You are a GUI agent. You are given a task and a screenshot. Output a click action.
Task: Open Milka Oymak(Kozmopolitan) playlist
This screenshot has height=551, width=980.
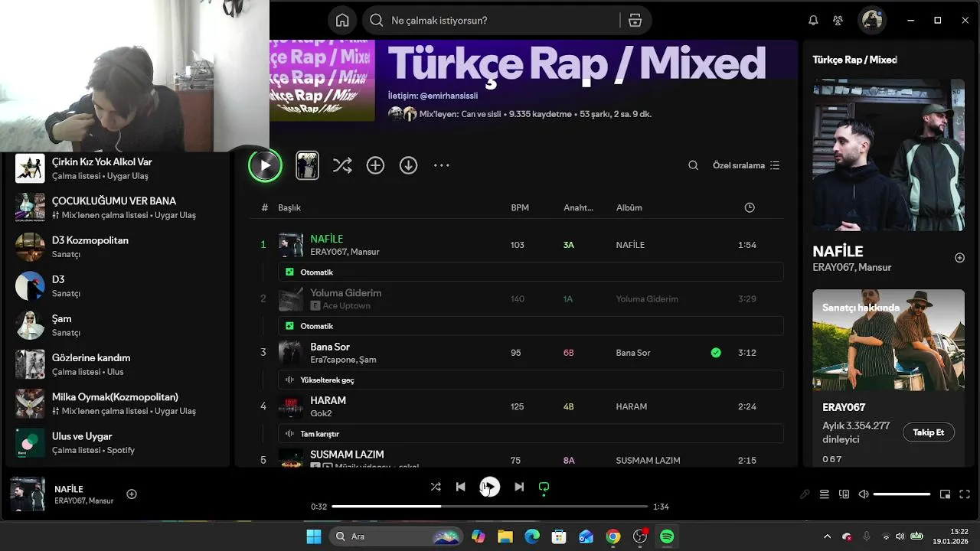[x=119, y=403]
